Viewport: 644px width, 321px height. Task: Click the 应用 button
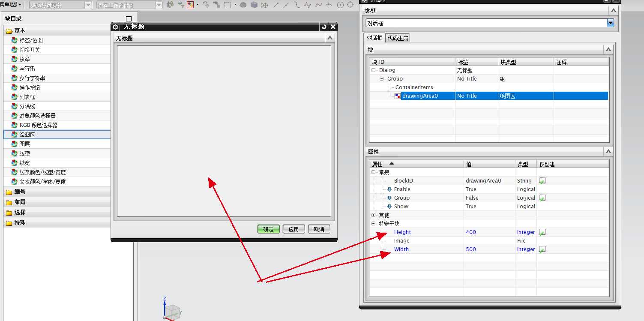click(294, 229)
